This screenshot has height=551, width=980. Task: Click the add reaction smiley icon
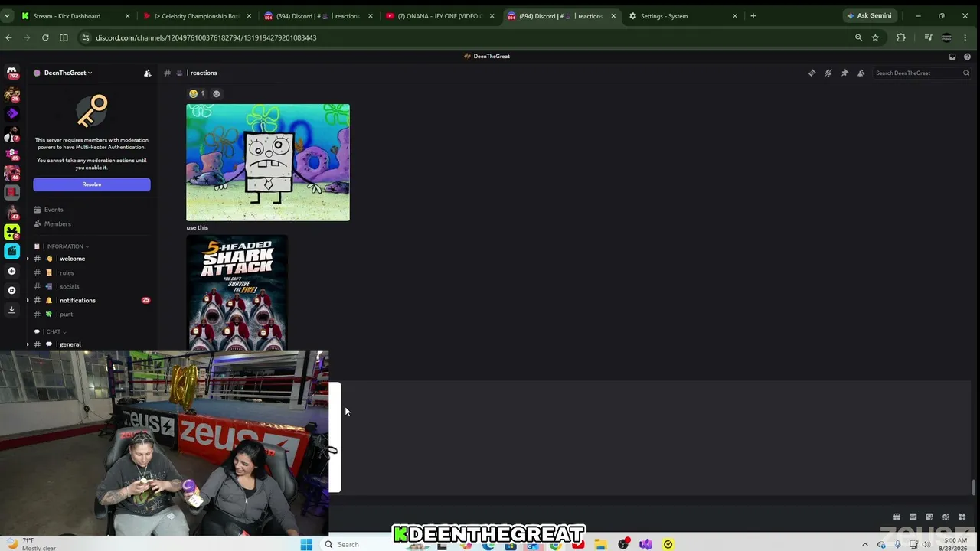click(x=216, y=93)
